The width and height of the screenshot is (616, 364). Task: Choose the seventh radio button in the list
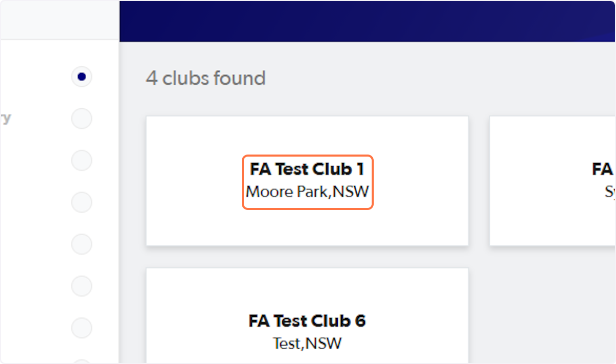(x=82, y=328)
